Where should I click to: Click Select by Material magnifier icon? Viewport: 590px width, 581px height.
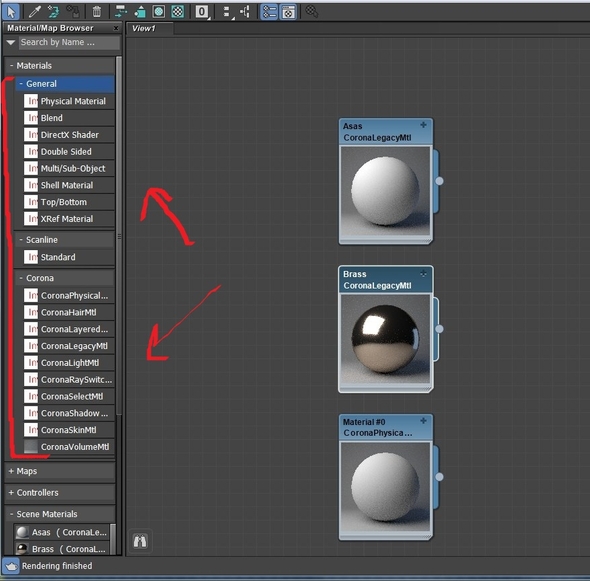[x=312, y=12]
